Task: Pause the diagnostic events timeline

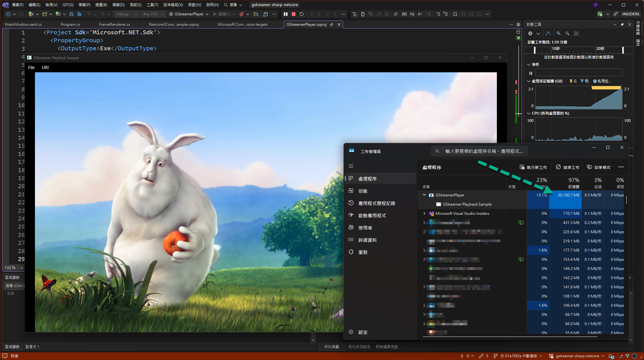Action: pyautogui.click(x=531, y=73)
